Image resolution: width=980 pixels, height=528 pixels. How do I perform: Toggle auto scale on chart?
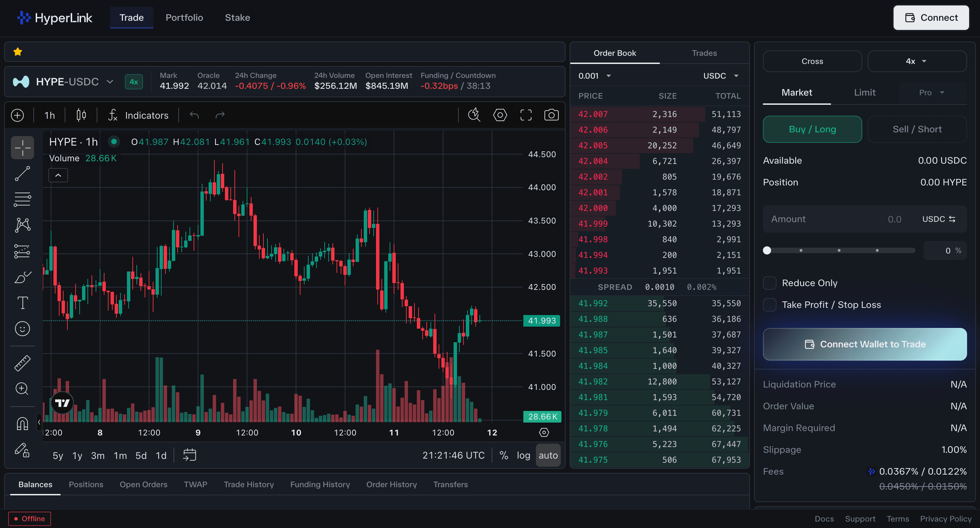click(548, 455)
